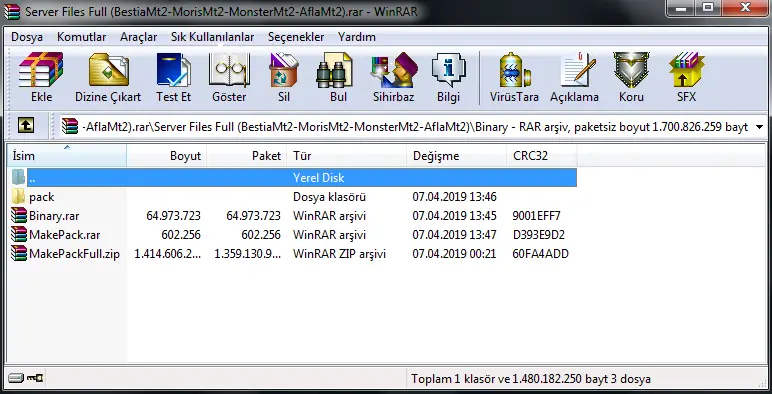Viewport: 772px width, 394px height.
Task: Click the 602.256 Boyut value of MakePack.rar
Action: [181, 235]
